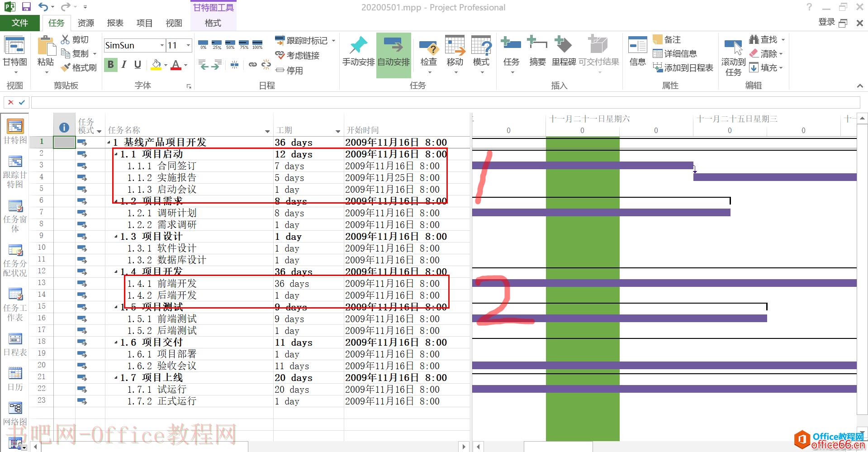Viewport: 868px width, 452px height.
Task: Open font color red A swatch
Action: (176, 65)
